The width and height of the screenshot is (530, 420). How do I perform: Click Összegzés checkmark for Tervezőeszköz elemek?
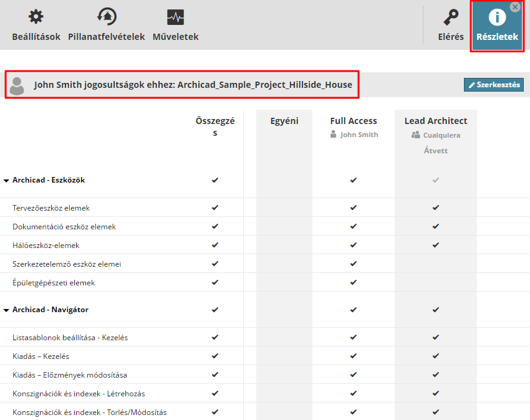pyautogui.click(x=215, y=208)
